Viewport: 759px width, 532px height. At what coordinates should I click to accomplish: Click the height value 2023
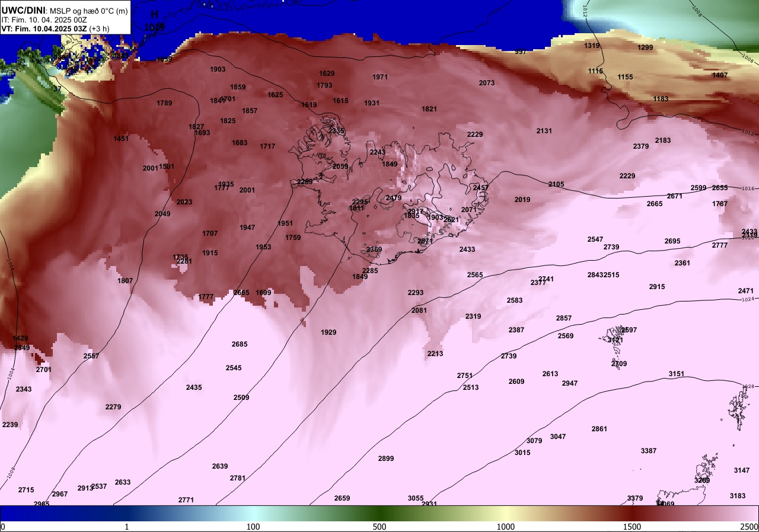click(184, 202)
